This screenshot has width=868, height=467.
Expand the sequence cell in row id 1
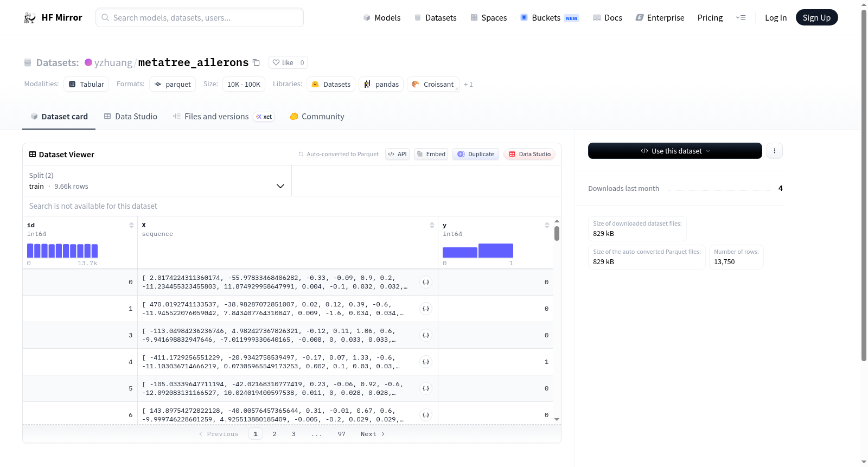click(x=426, y=309)
